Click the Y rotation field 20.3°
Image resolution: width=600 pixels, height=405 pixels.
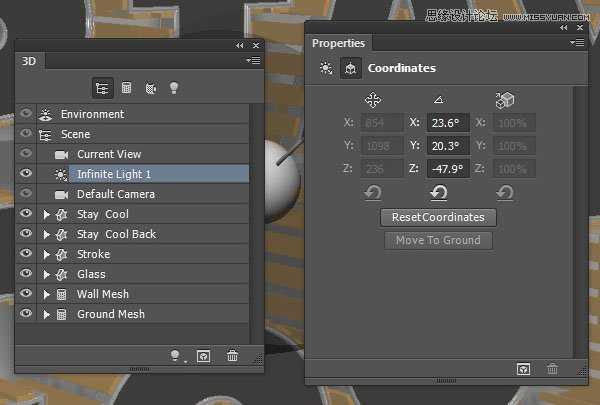[x=448, y=146]
